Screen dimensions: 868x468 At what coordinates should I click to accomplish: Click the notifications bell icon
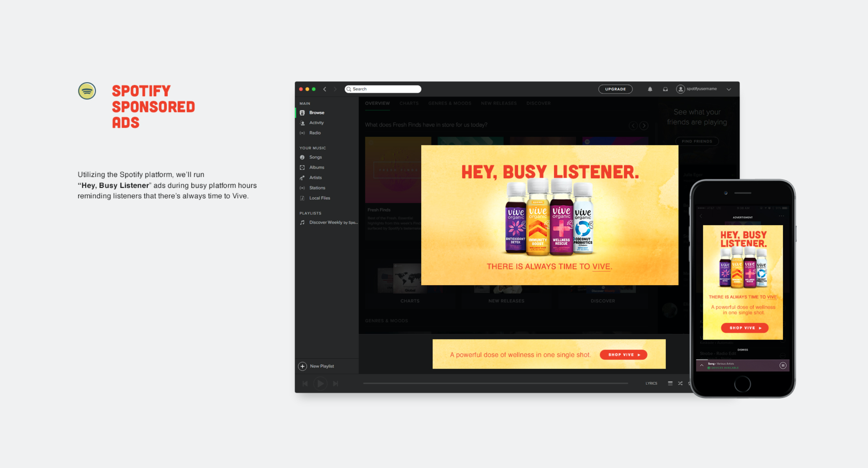[x=650, y=89]
